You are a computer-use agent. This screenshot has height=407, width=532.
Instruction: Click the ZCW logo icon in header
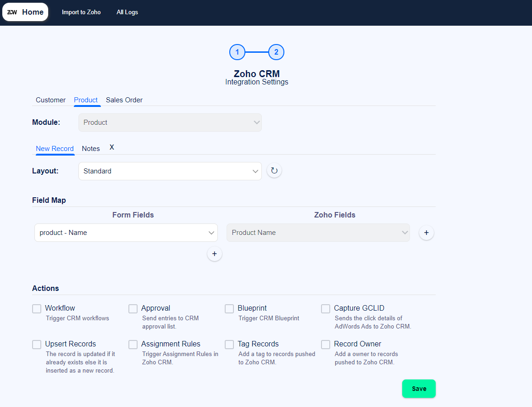point(12,12)
